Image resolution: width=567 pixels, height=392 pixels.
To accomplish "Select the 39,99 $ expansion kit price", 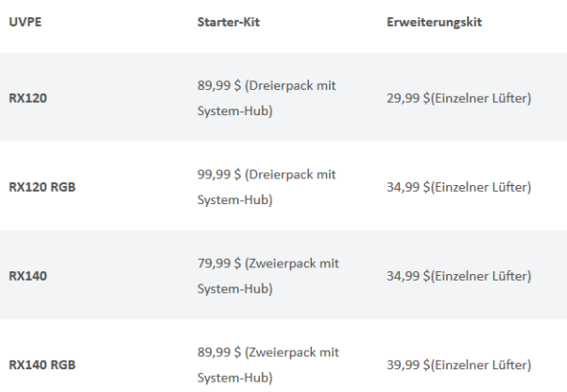I will tap(406, 365).
